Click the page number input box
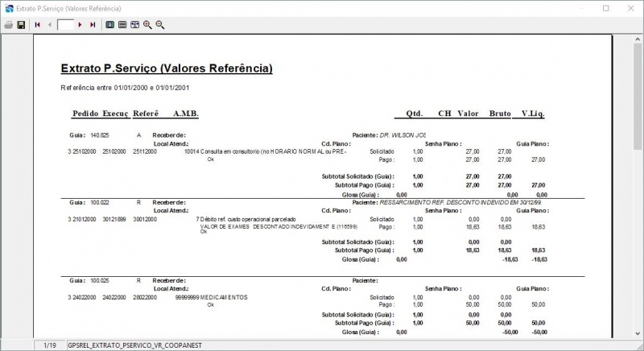Viewport: 644px width, 351px height. pyautogui.click(x=65, y=25)
